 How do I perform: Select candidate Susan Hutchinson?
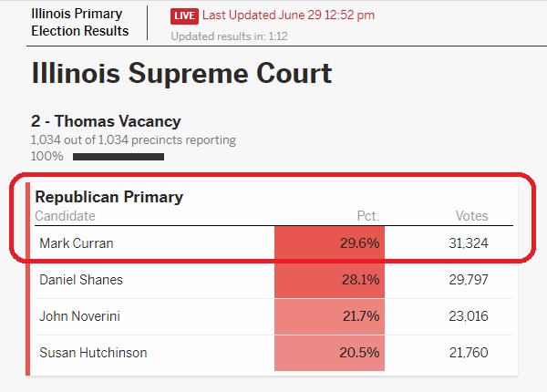[93, 353]
